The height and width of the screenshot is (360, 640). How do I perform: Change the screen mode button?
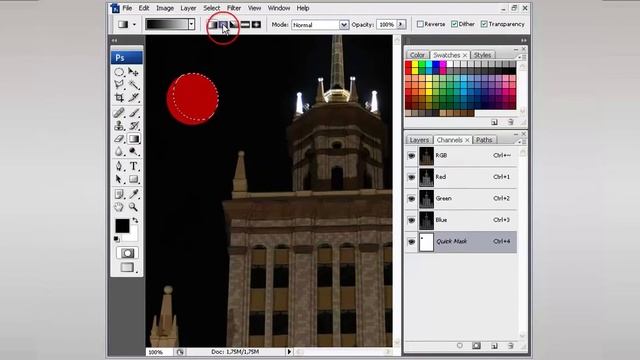point(127,268)
